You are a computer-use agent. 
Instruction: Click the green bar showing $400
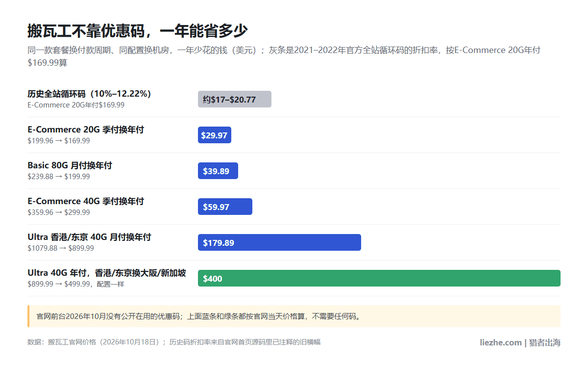[379, 278]
